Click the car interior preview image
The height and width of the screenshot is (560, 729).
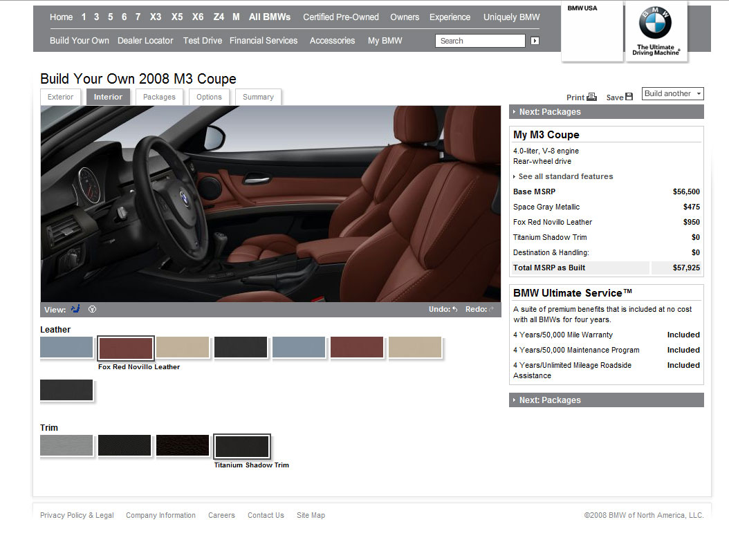270,204
